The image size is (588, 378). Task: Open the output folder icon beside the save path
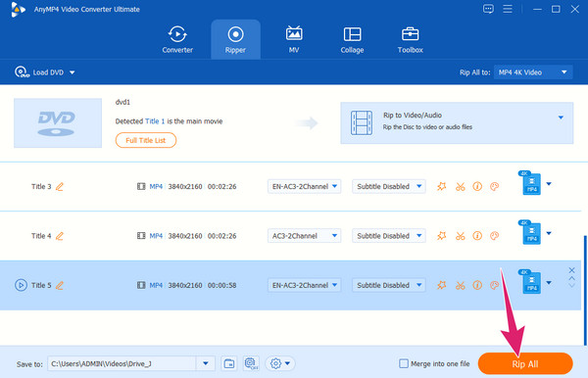(228, 363)
